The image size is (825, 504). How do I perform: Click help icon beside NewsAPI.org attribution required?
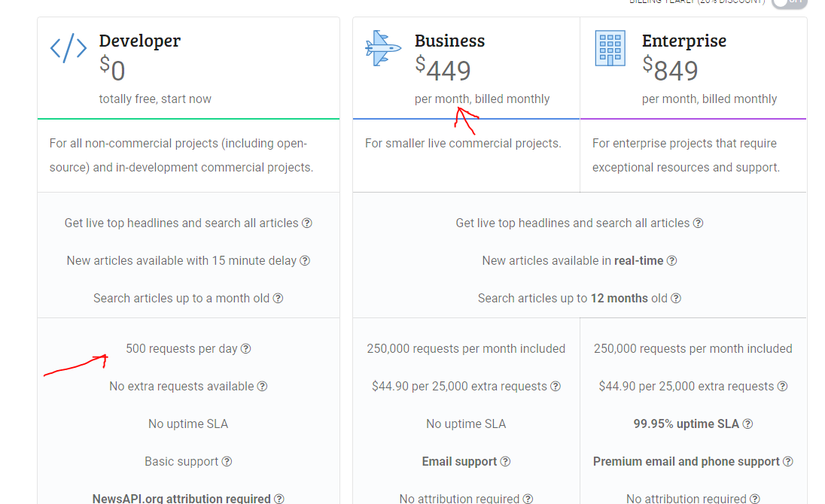pos(279,499)
